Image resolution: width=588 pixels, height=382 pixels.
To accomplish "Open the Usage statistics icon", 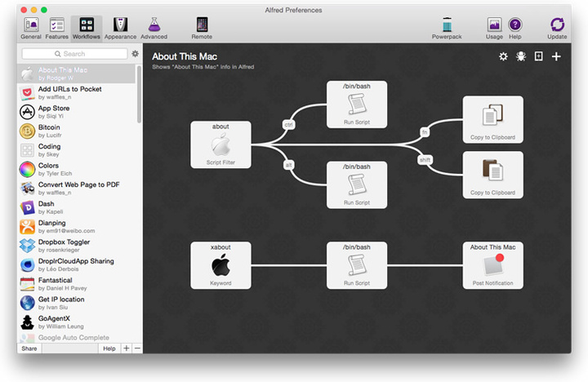I will tap(494, 27).
